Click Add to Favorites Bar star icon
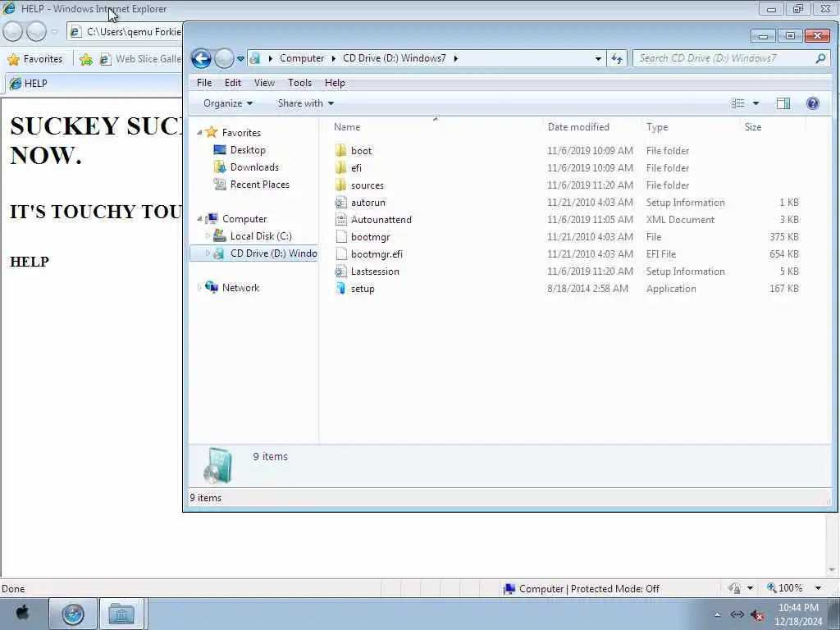 pos(85,59)
